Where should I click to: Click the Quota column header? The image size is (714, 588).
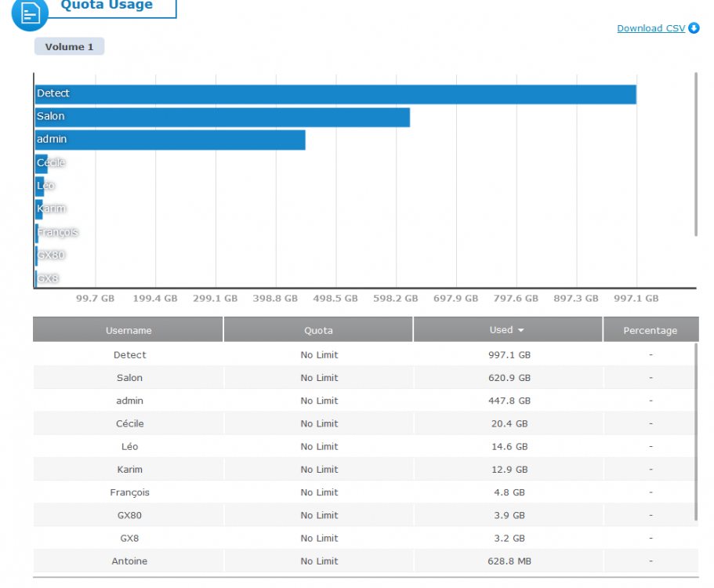(318, 331)
